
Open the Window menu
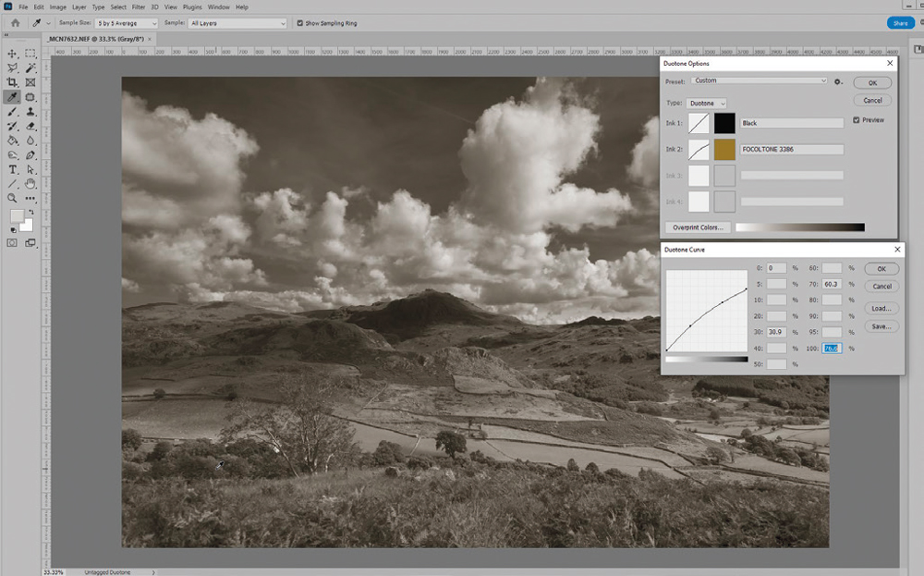tap(219, 7)
